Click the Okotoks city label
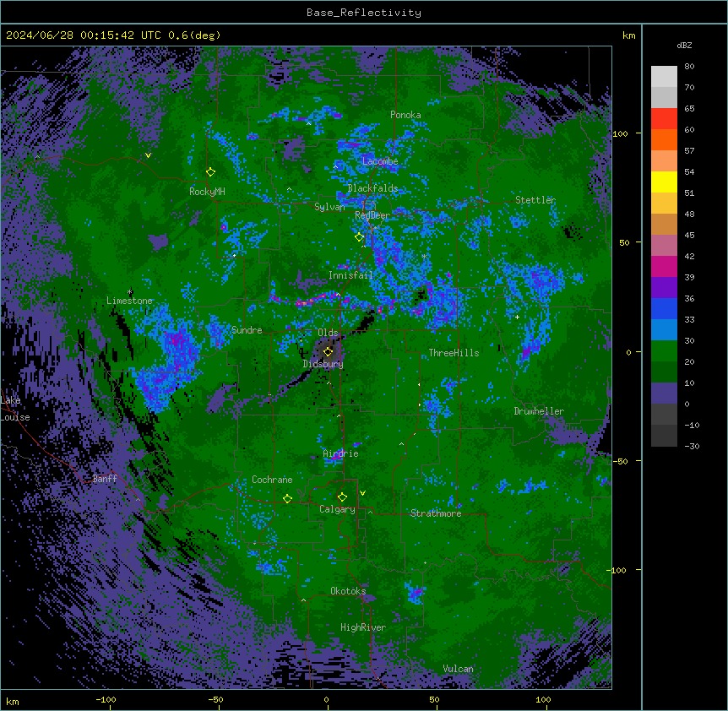This screenshot has height=711, width=728. (348, 591)
